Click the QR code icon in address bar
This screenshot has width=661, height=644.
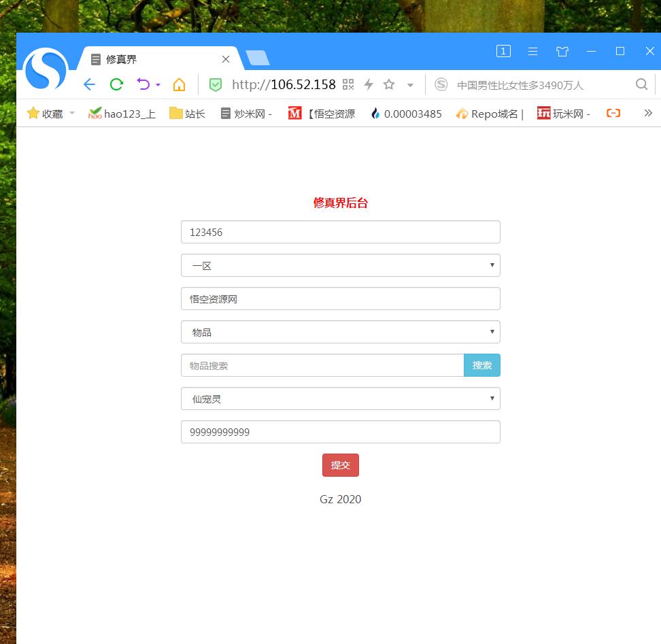(x=348, y=84)
